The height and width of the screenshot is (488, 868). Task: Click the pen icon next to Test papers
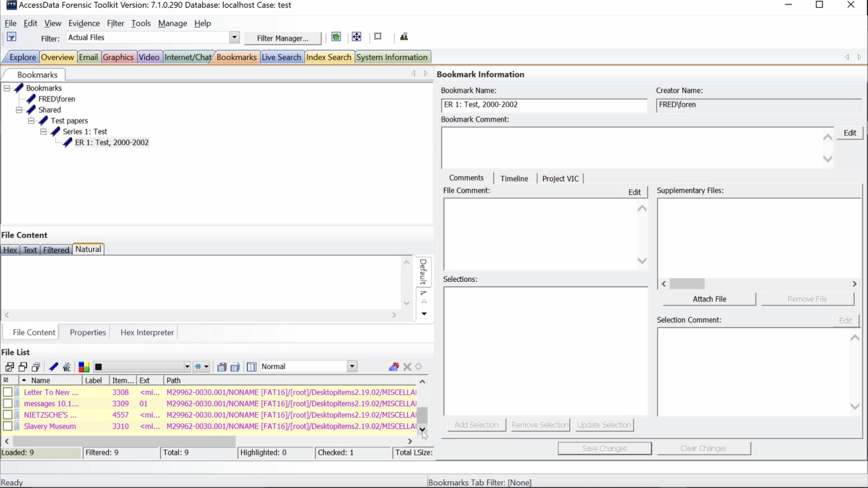click(43, 121)
